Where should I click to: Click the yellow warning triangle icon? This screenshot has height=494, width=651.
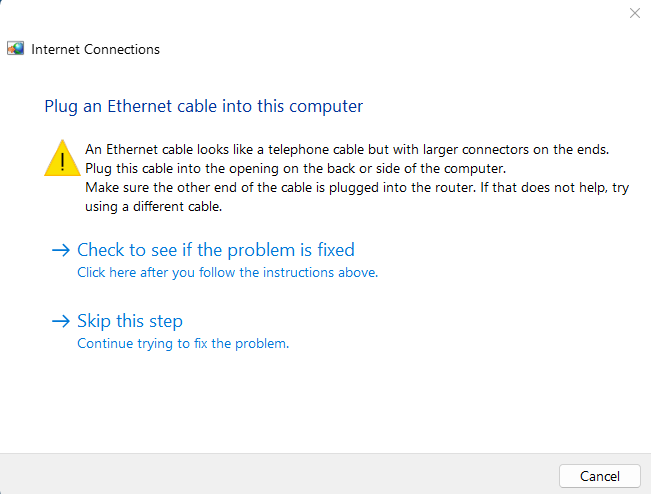pyautogui.click(x=62, y=158)
